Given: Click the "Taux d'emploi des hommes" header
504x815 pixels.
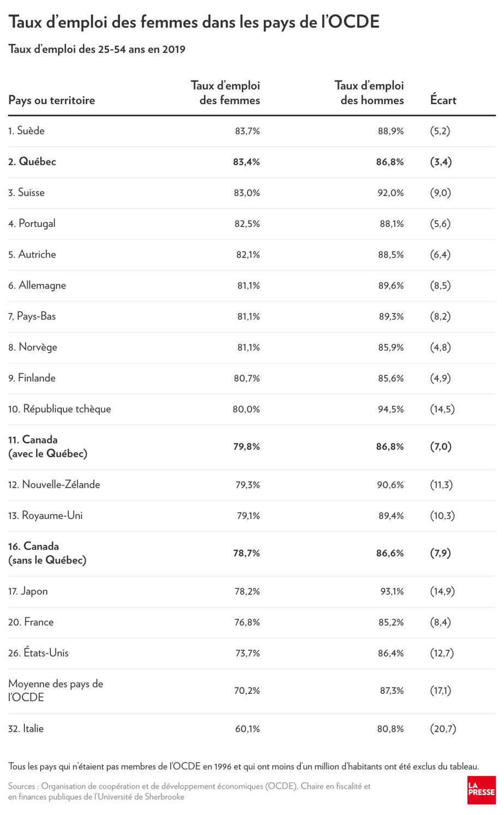Looking at the screenshot, I should point(369,93).
